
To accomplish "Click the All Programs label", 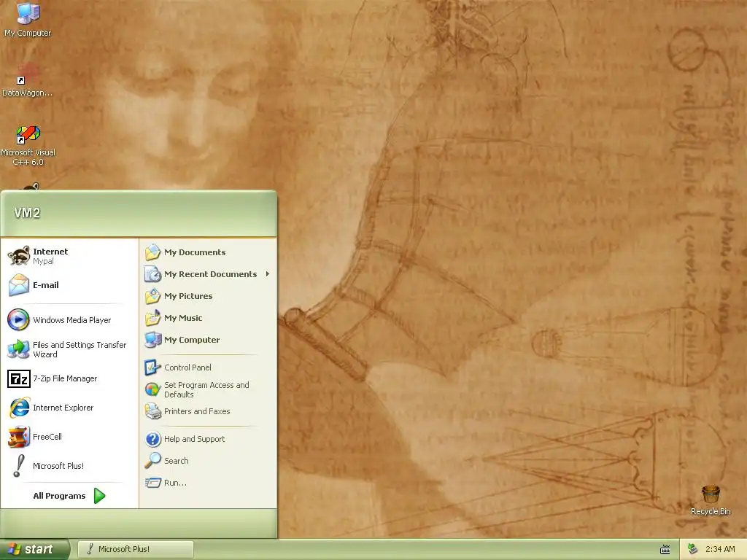I will (x=59, y=496).
